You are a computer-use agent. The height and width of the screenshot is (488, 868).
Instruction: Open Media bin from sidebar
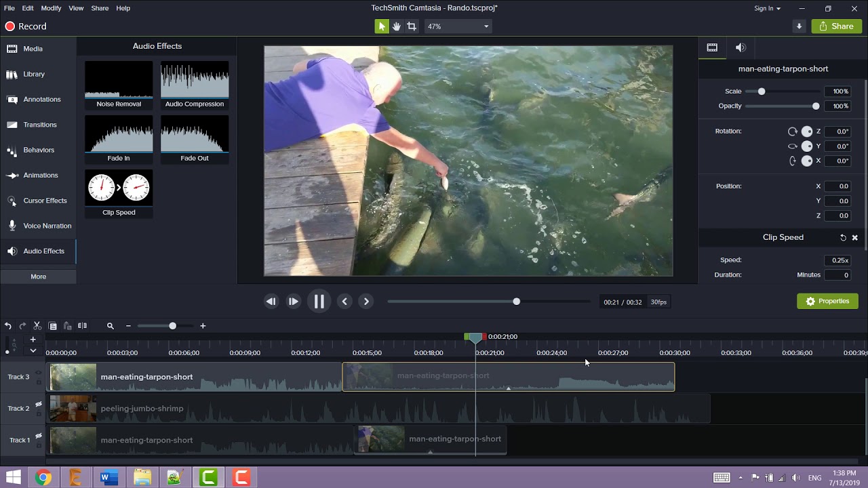(38, 49)
